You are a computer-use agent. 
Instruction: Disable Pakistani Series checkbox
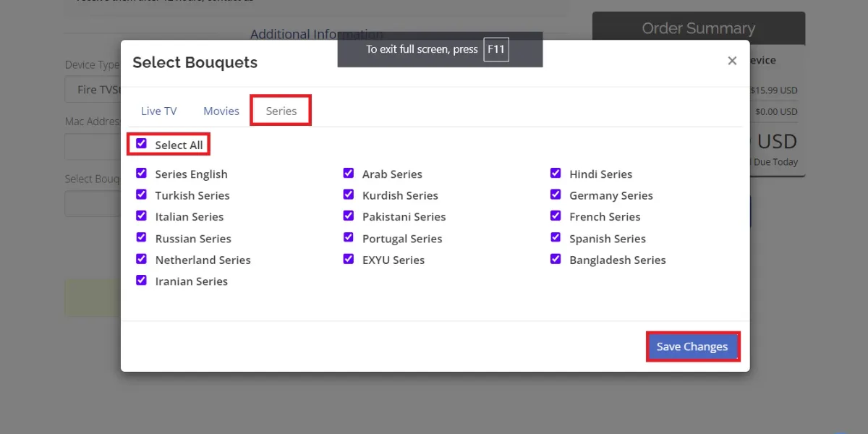pos(349,216)
